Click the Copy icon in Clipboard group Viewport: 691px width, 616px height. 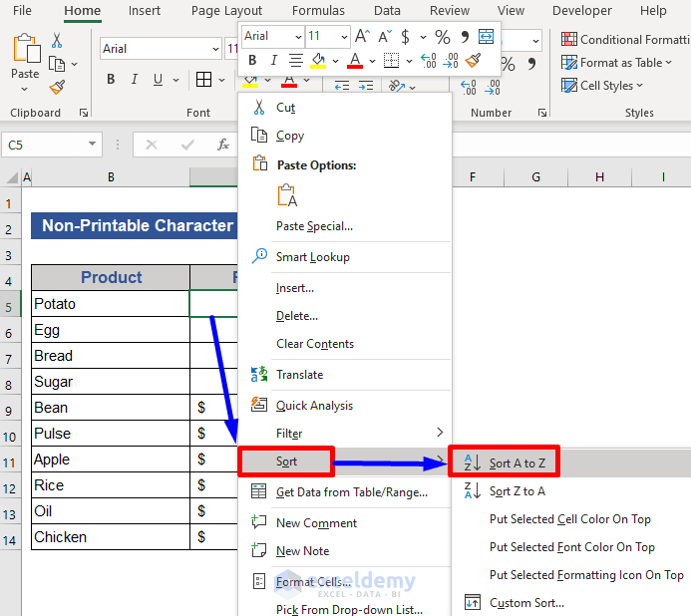(57, 64)
